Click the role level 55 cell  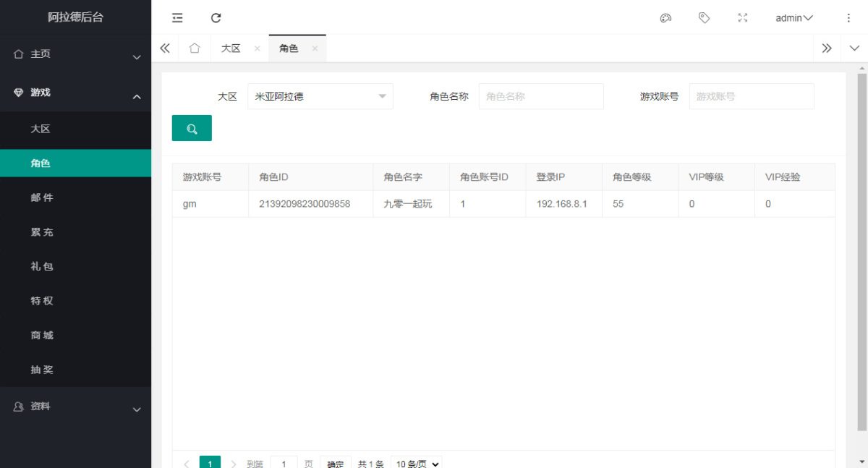pos(641,204)
